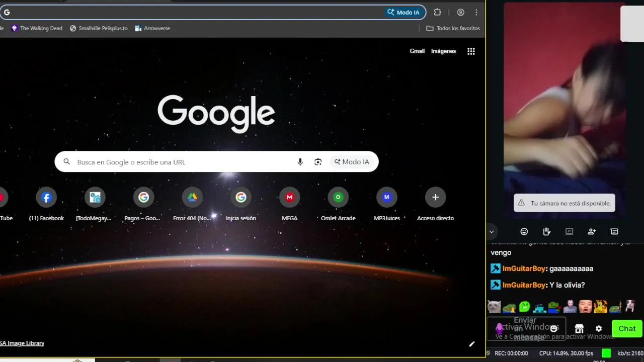
Task: Click the green Chat button
Action: pos(627,328)
